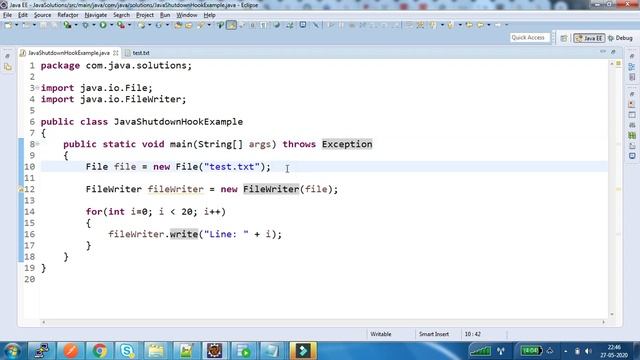Switch to the test.txt editor tab
Viewport: 640px width, 360px height.
coord(138,53)
